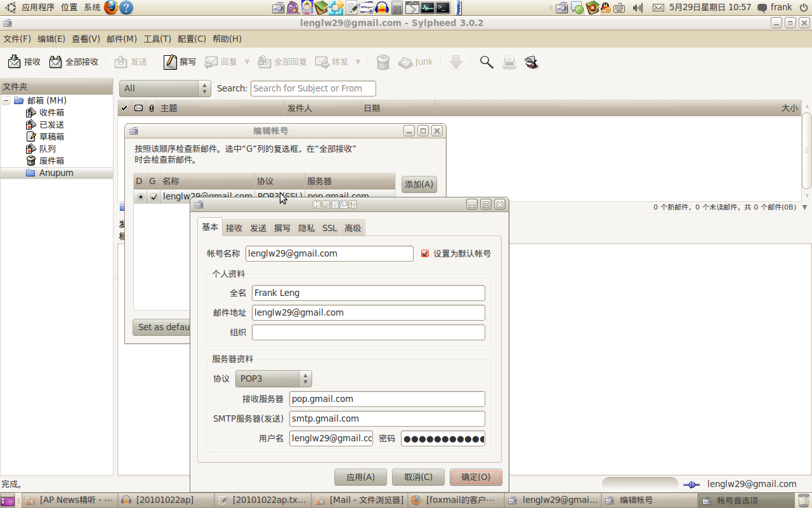This screenshot has width=812, height=508.
Task: Click the trash icon in bottom panel
Action: tap(804, 500)
